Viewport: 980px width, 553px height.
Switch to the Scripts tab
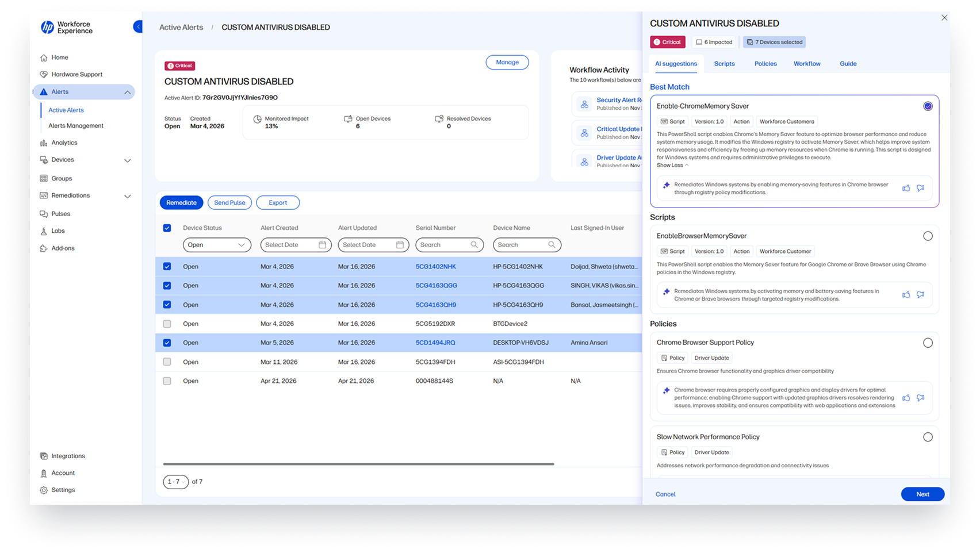pos(724,64)
